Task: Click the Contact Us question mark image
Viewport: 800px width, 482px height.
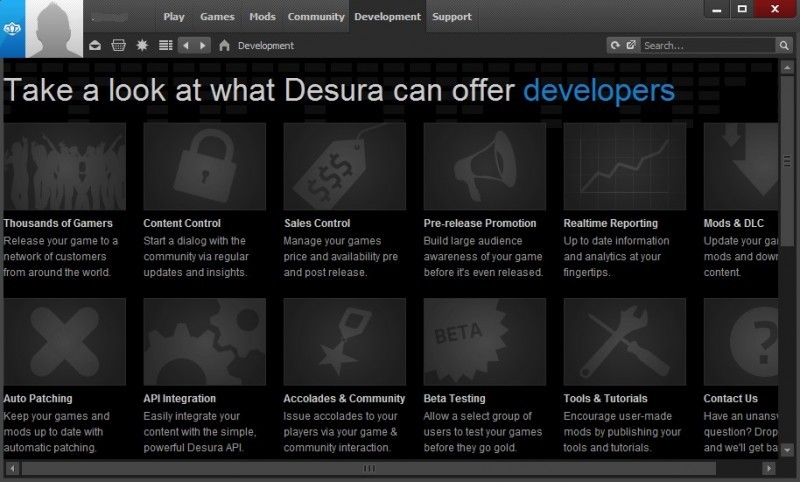Action: [x=741, y=342]
